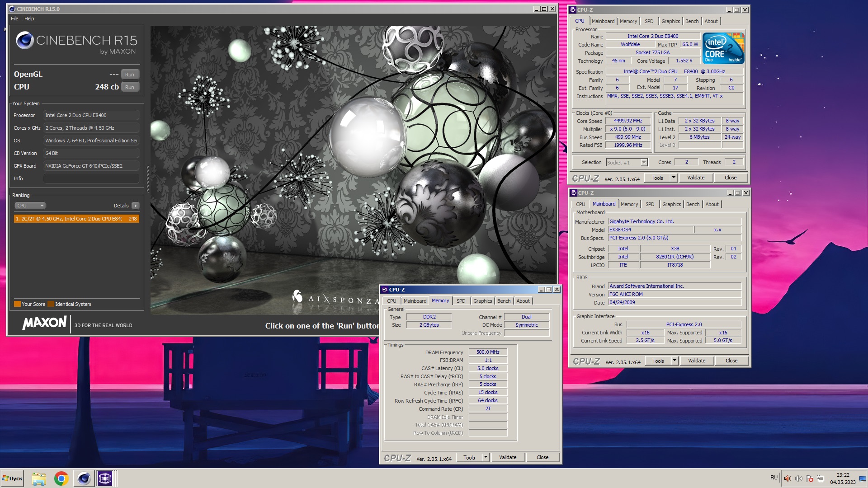
Task: Click the Info input field
Action: click(x=91, y=178)
